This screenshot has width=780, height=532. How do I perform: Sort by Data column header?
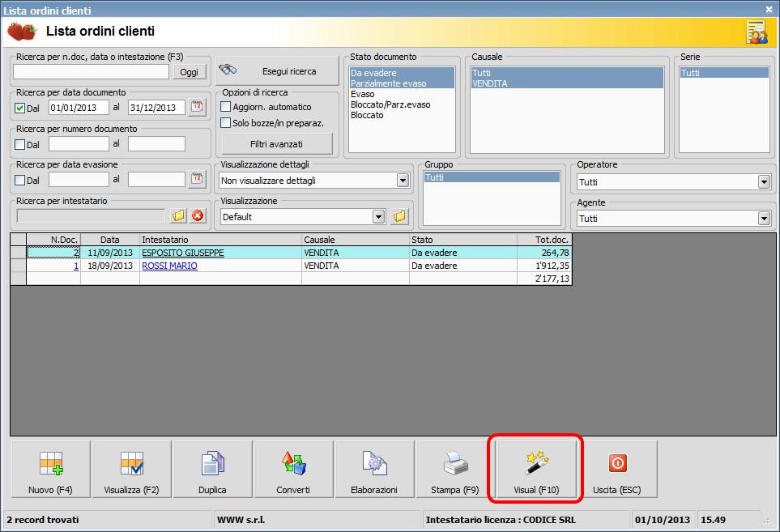click(x=110, y=240)
